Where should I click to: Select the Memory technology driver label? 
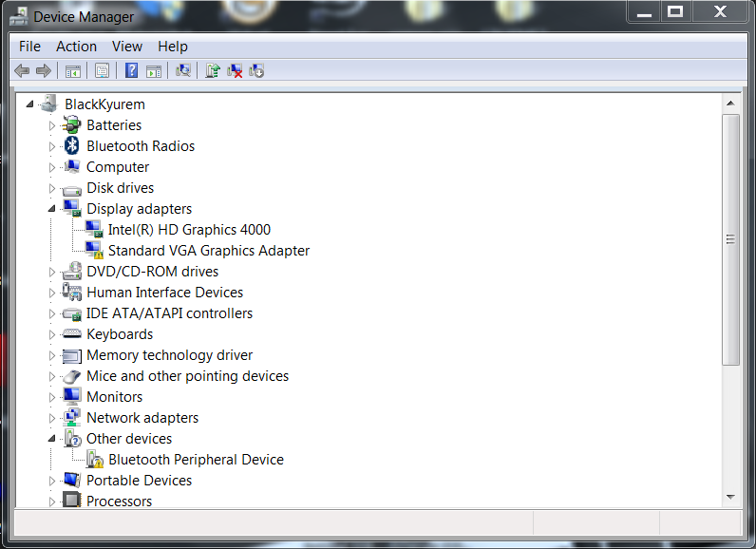click(x=169, y=355)
